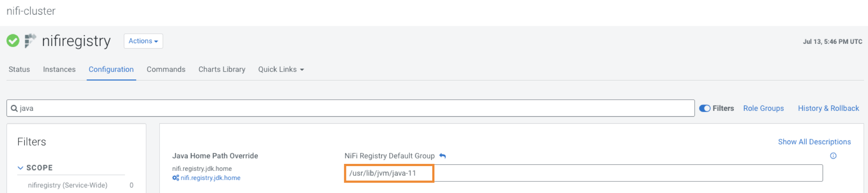Click gears icon next to nifi.registry.jdk.home

(x=175, y=178)
